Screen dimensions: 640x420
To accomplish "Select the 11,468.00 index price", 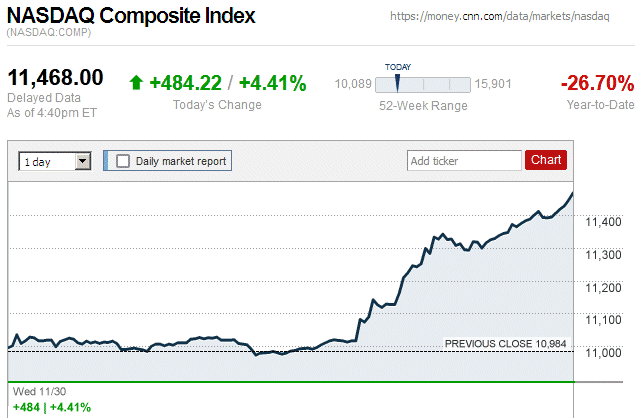I will point(56,78).
